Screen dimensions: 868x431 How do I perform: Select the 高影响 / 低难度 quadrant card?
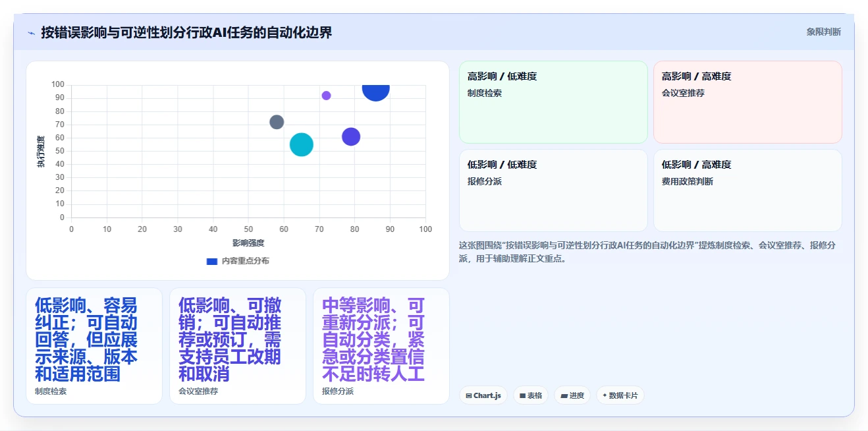[553, 102]
